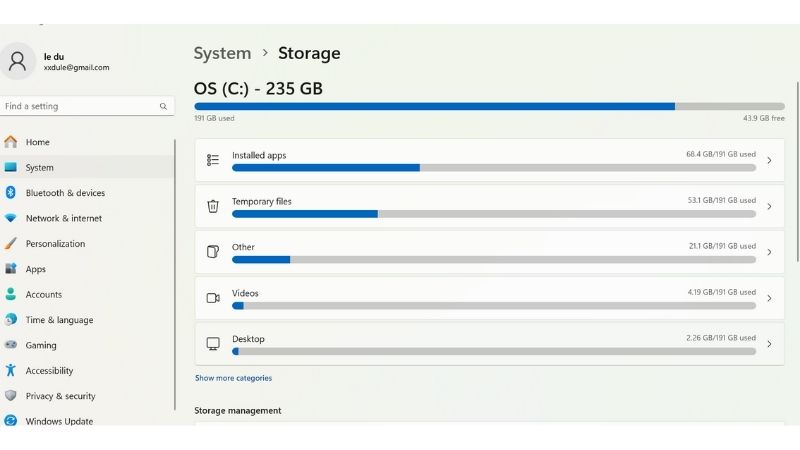Screen dimensions: 800x450
Task: Click the OS (C:) usage bar
Action: pyautogui.click(x=489, y=106)
